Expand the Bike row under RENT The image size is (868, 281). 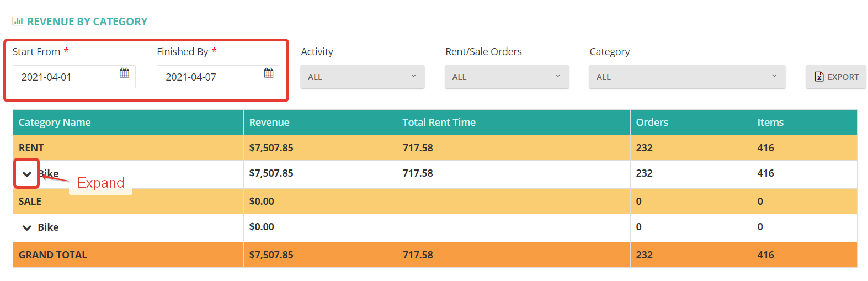point(26,174)
